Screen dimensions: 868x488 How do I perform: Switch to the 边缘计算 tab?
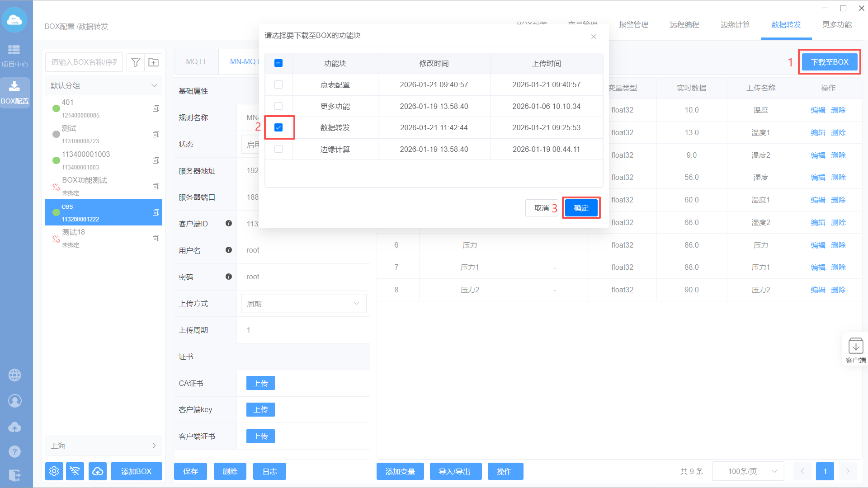point(735,25)
